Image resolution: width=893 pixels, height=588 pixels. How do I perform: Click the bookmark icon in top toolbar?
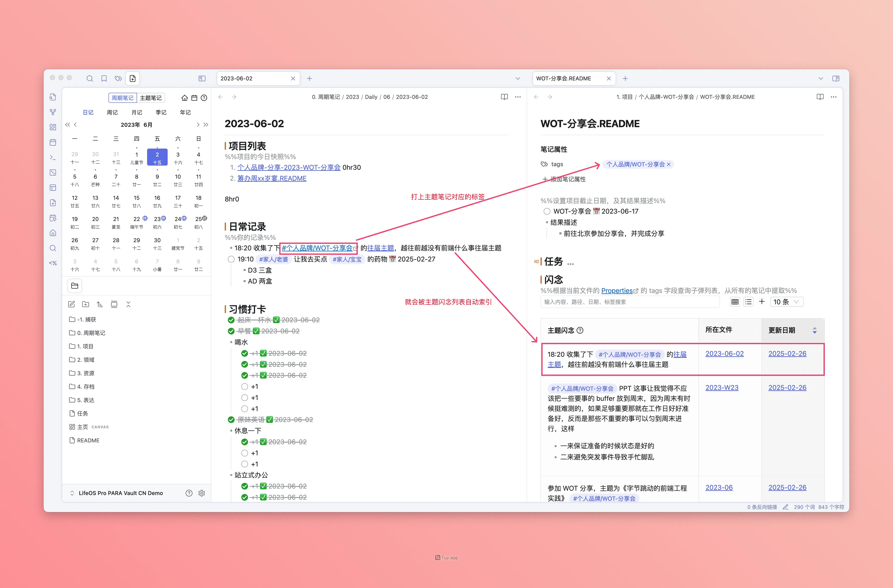point(104,78)
